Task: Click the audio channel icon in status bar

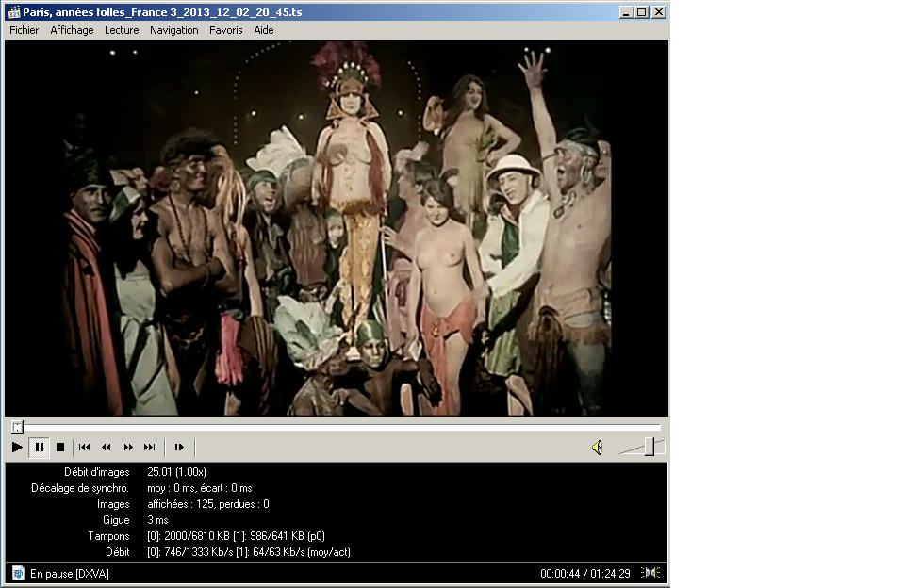Action: (650, 573)
